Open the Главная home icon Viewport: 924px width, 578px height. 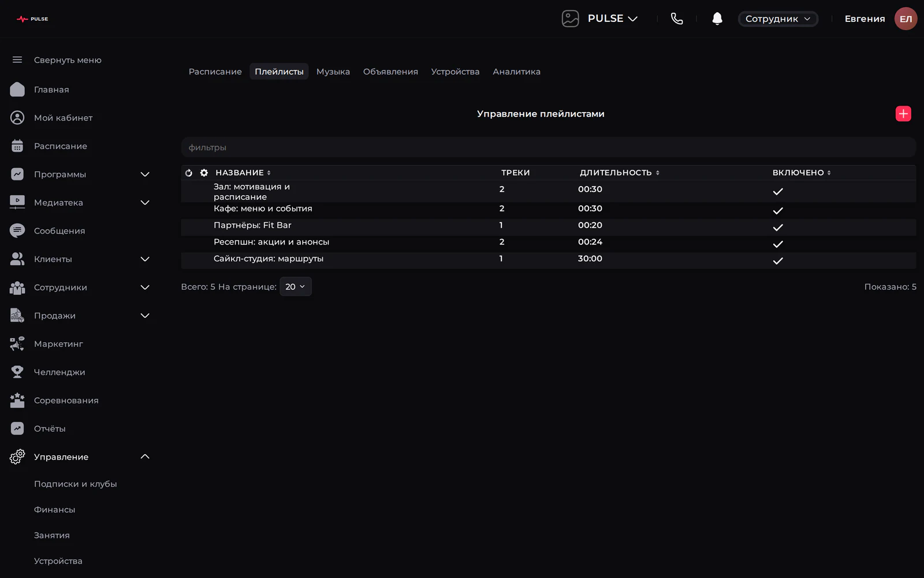(17, 89)
